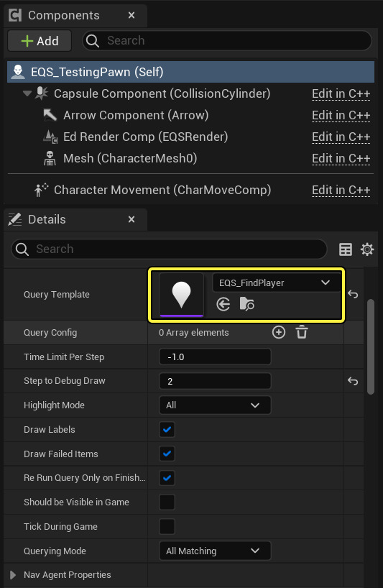The width and height of the screenshot is (383, 588).
Task: Open the EQS_FindPlayer asset dropdown
Action: [277, 282]
